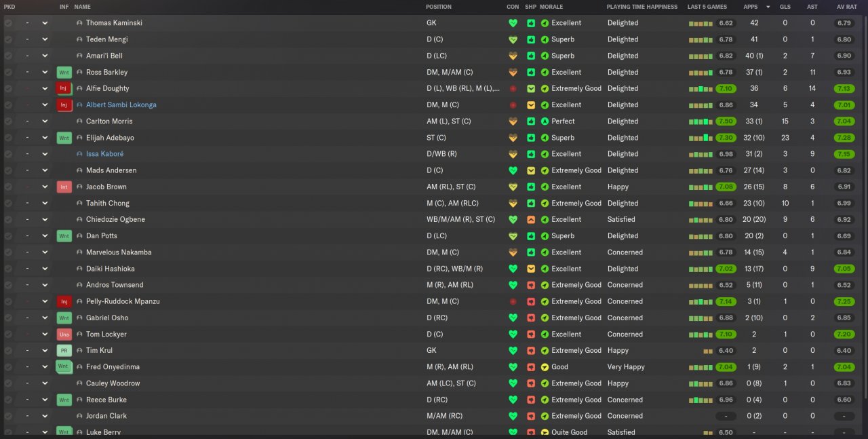This screenshot has width=868, height=439.
Task: Open Albert Sambi Lokonga's player profile
Action: pyautogui.click(x=121, y=105)
